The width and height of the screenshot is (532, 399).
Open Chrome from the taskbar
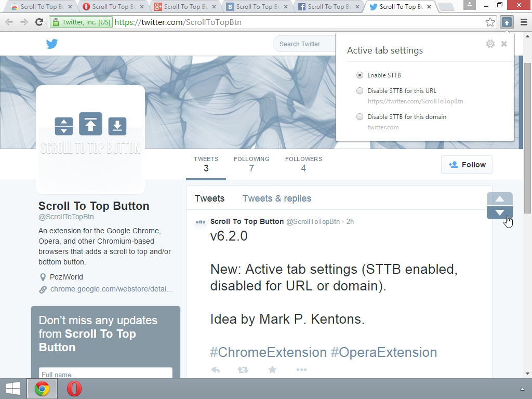coord(42,389)
